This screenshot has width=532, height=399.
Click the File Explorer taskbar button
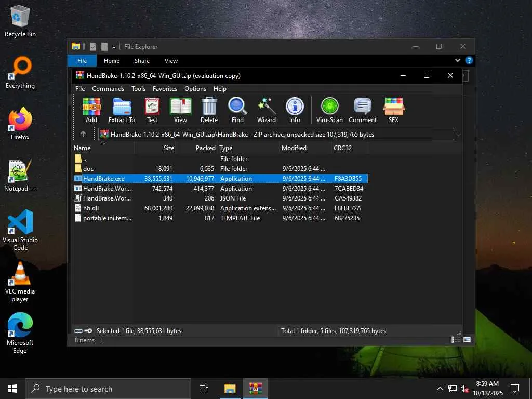[230, 389]
